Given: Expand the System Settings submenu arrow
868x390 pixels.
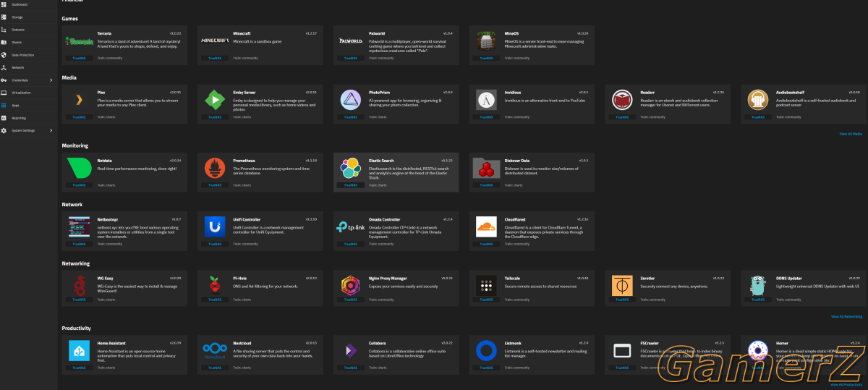Looking at the screenshot, I should click(x=51, y=130).
